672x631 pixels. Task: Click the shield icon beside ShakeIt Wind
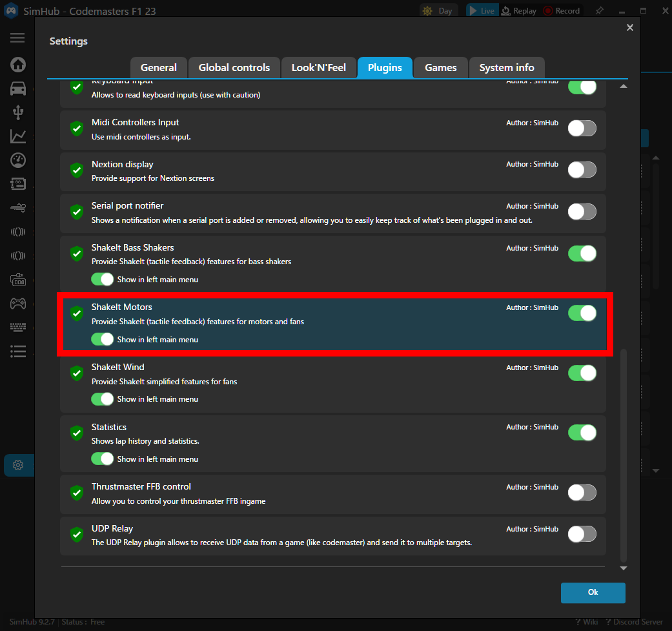(77, 373)
